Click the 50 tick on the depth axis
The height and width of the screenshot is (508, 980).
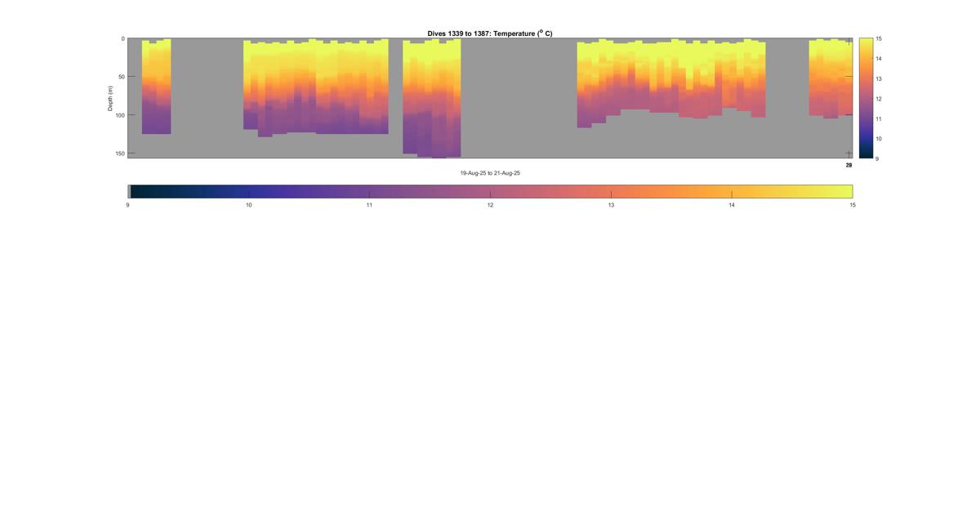(x=120, y=77)
